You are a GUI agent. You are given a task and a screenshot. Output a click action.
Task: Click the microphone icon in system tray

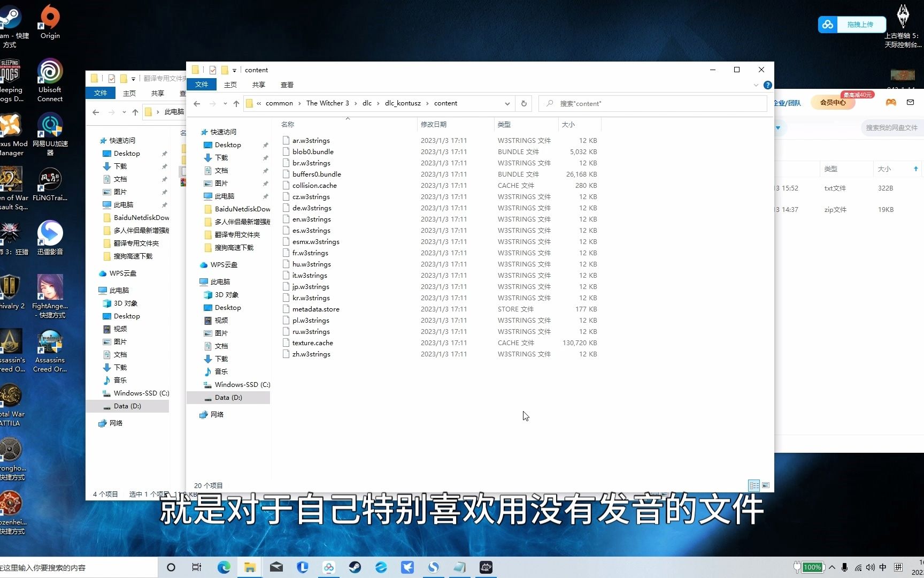(x=844, y=567)
